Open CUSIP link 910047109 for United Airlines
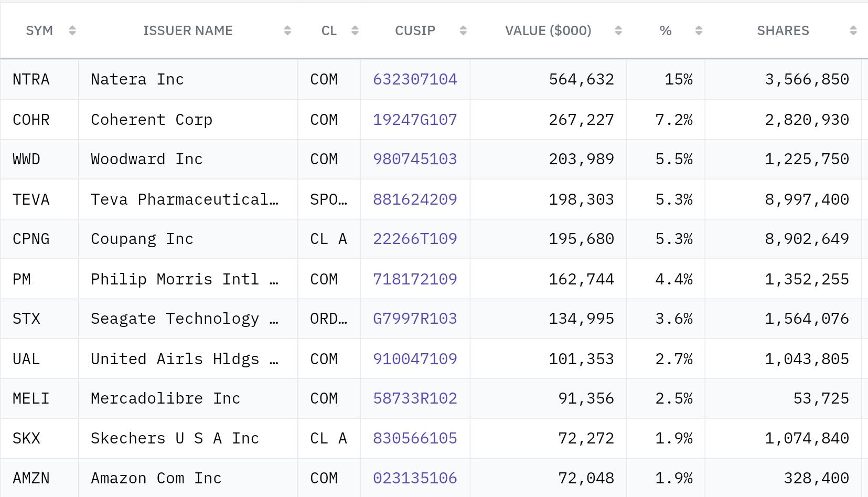This screenshot has width=868, height=497. 415,359
